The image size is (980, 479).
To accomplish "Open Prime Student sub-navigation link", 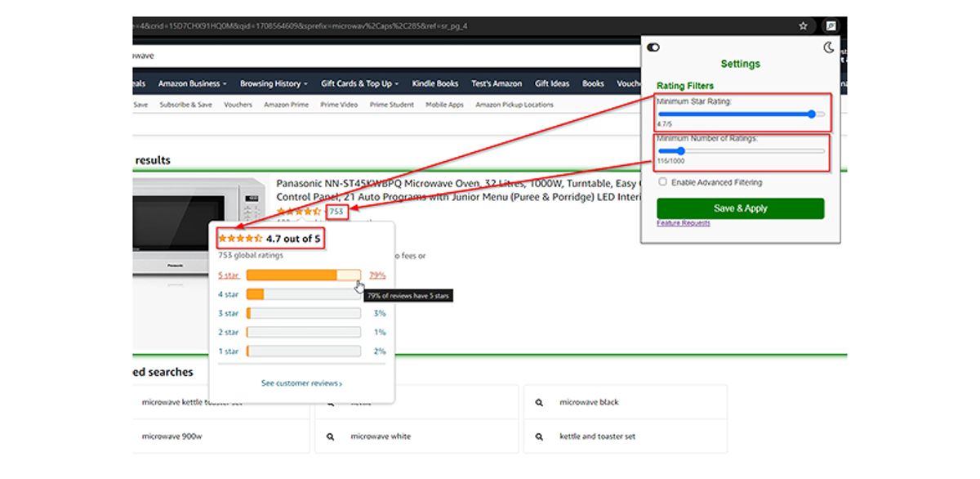I will click(391, 105).
